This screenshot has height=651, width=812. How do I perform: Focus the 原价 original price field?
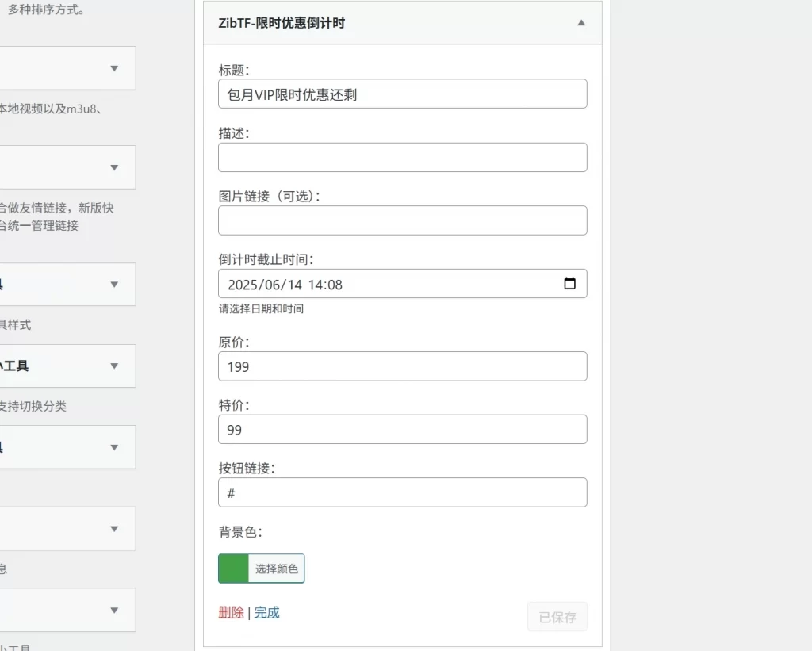(x=402, y=366)
